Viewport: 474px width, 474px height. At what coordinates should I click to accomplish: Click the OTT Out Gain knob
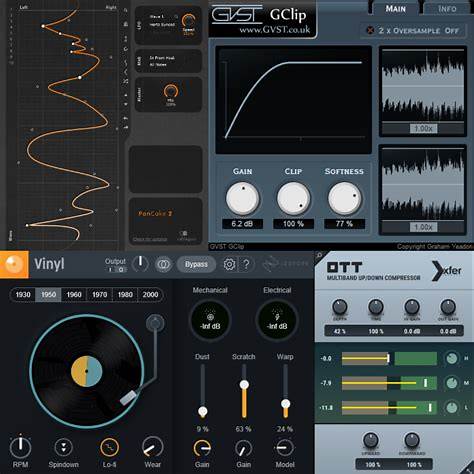448,307
